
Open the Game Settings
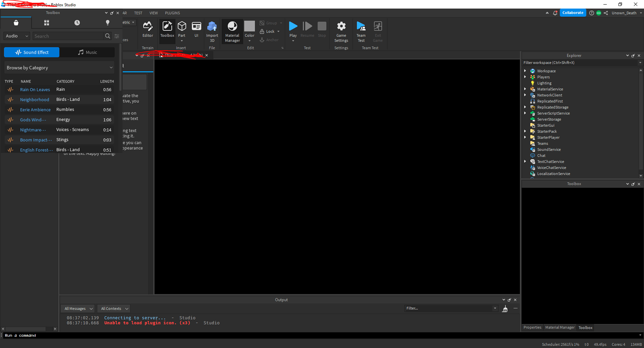point(341,29)
